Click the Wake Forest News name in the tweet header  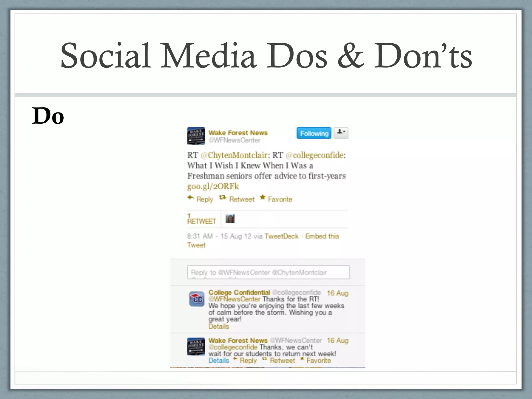coord(238,133)
